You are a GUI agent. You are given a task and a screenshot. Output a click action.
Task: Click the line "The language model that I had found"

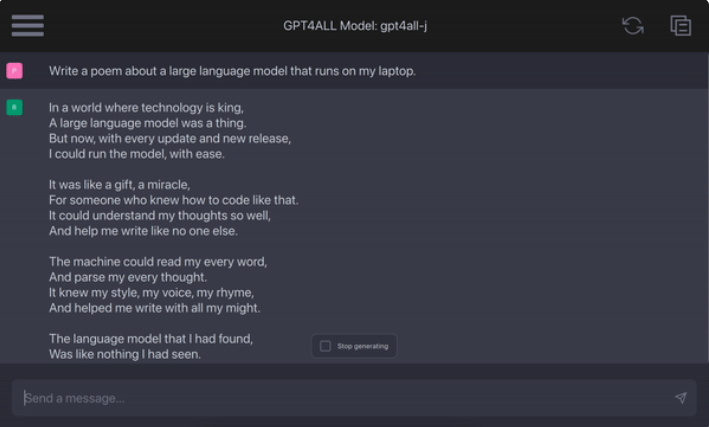pos(151,338)
